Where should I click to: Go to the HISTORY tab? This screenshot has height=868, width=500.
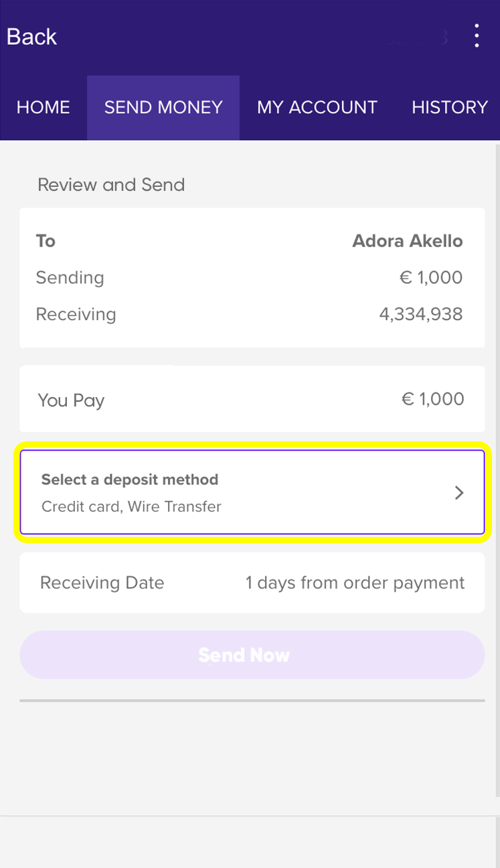449,108
